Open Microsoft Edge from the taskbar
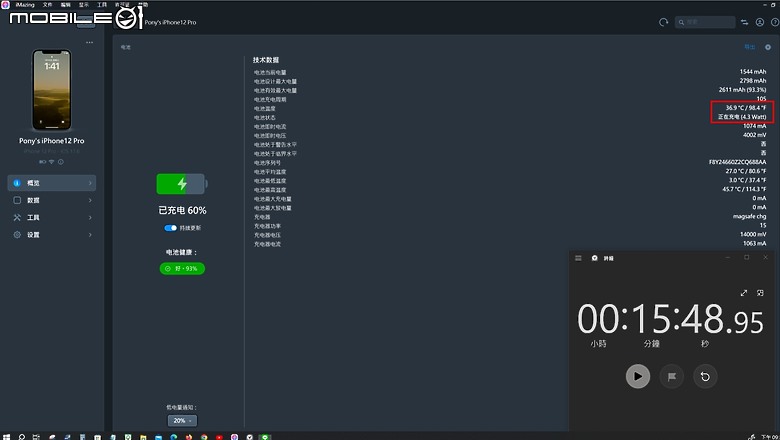780x440 pixels. [174, 437]
